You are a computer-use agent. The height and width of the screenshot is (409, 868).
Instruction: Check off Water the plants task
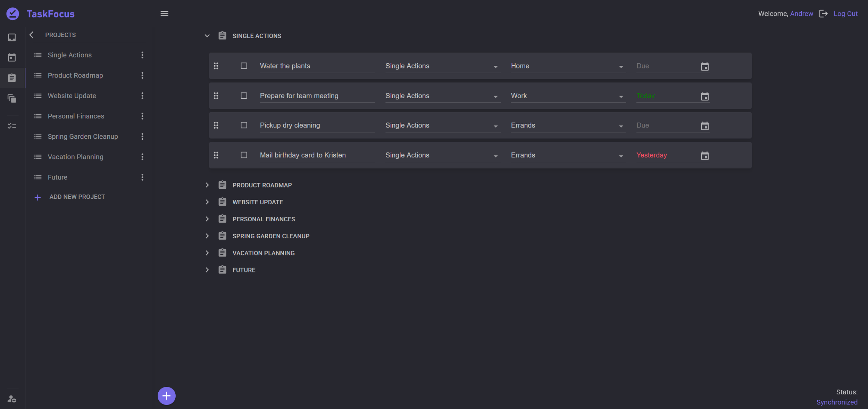244,66
